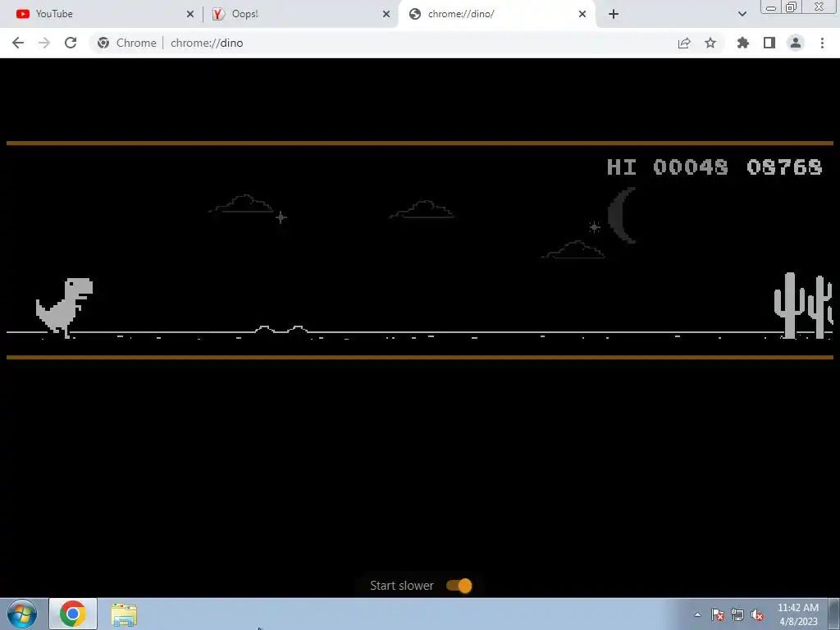This screenshot has height=630, width=840.
Task: Minimize the Chrome window
Action: click(771, 7)
